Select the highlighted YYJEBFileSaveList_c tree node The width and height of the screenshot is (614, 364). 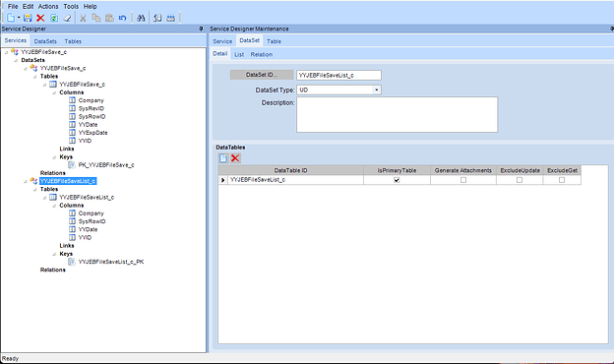coord(68,181)
